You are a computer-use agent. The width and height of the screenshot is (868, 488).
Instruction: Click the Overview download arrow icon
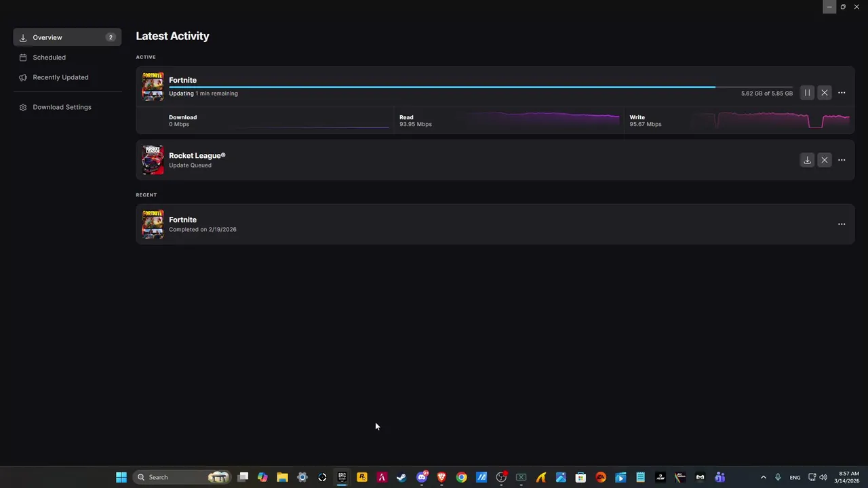pos(23,38)
